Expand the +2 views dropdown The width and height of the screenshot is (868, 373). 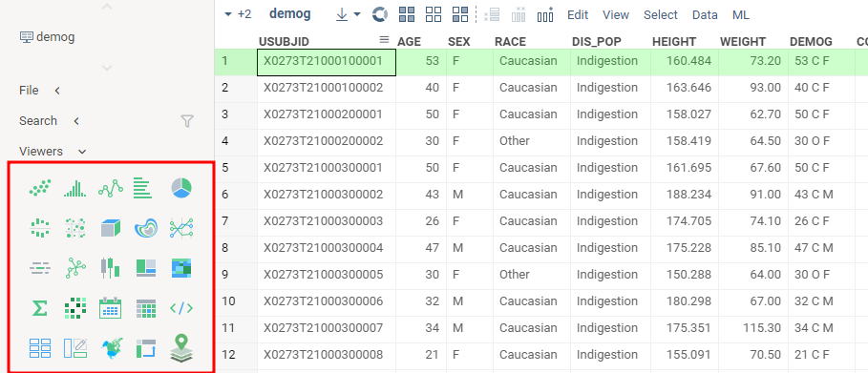click(x=238, y=15)
